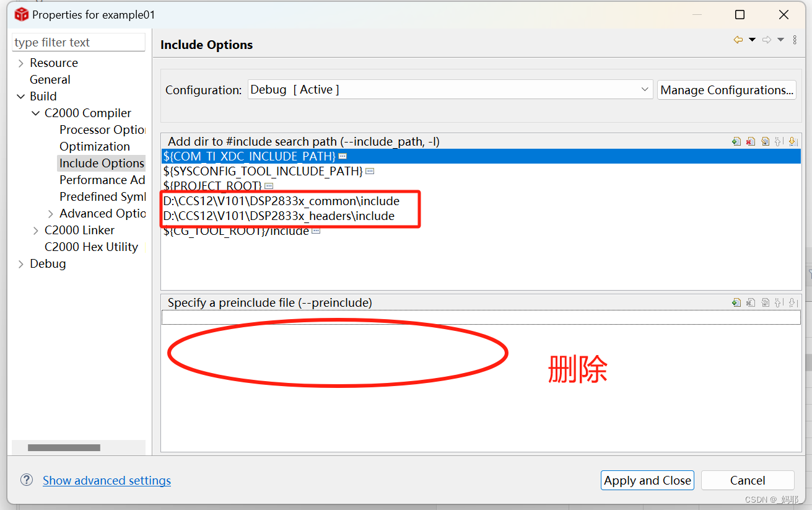This screenshot has width=812, height=510.
Task: Switch to the Optimization settings page
Action: (95, 146)
